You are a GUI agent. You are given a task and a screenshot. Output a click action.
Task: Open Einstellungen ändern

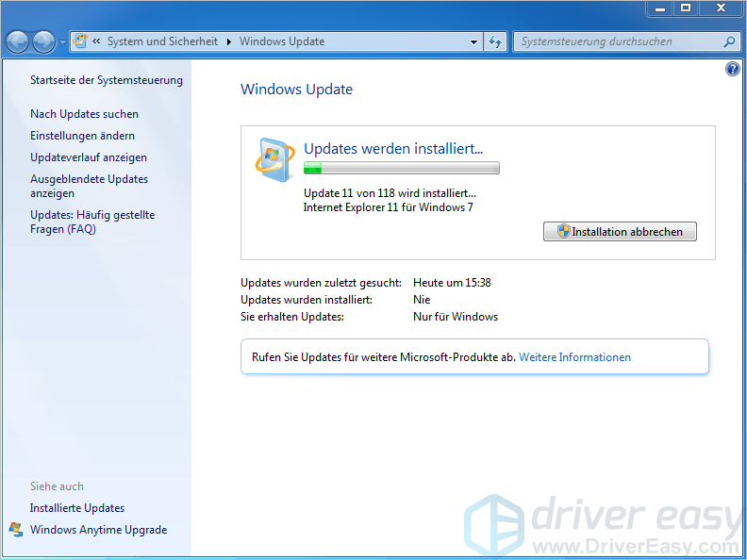pyautogui.click(x=82, y=136)
